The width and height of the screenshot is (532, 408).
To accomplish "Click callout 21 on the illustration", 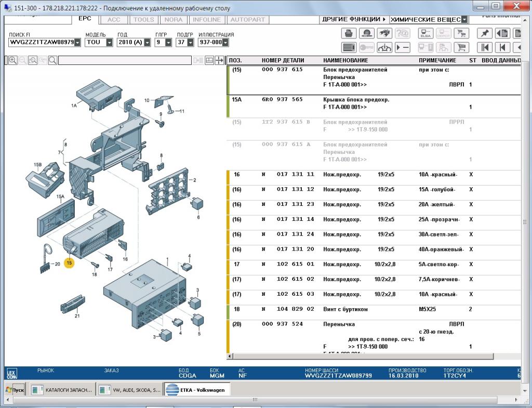I will pyautogui.click(x=77, y=315).
